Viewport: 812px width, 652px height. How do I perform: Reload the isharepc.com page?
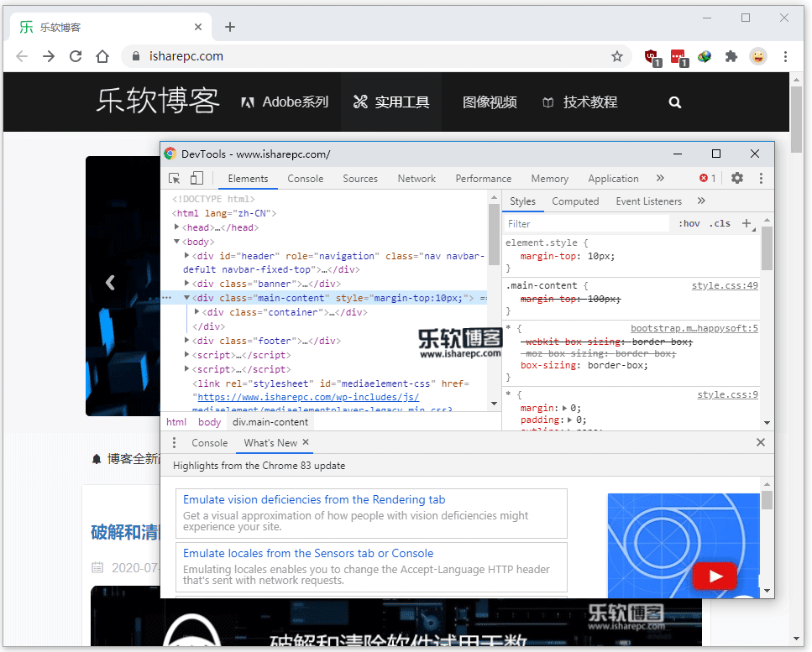click(x=76, y=56)
